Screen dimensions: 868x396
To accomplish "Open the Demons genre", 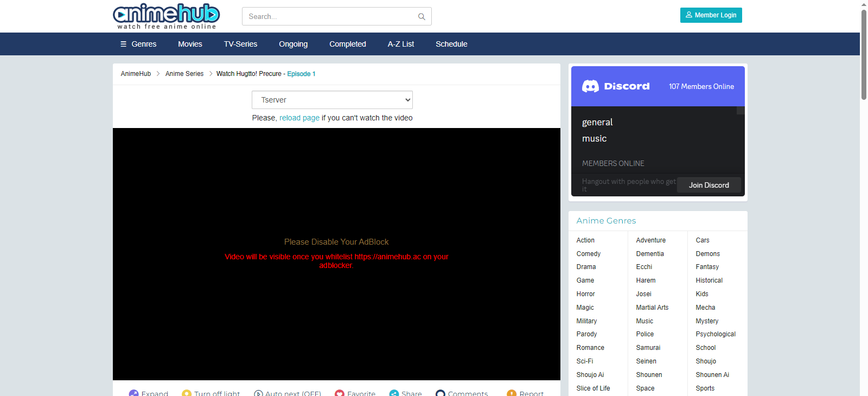I will [707, 254].
